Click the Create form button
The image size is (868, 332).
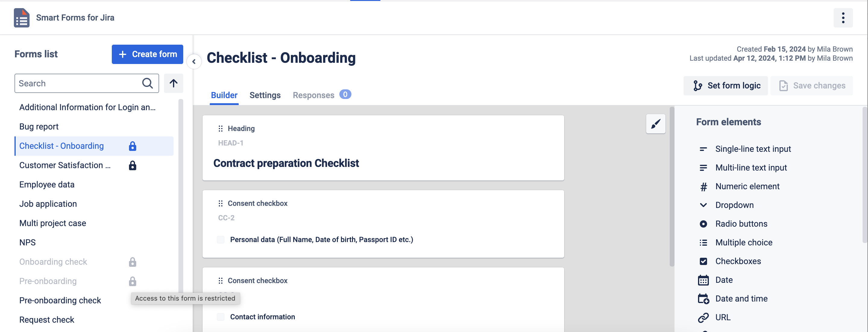(147, 54)
